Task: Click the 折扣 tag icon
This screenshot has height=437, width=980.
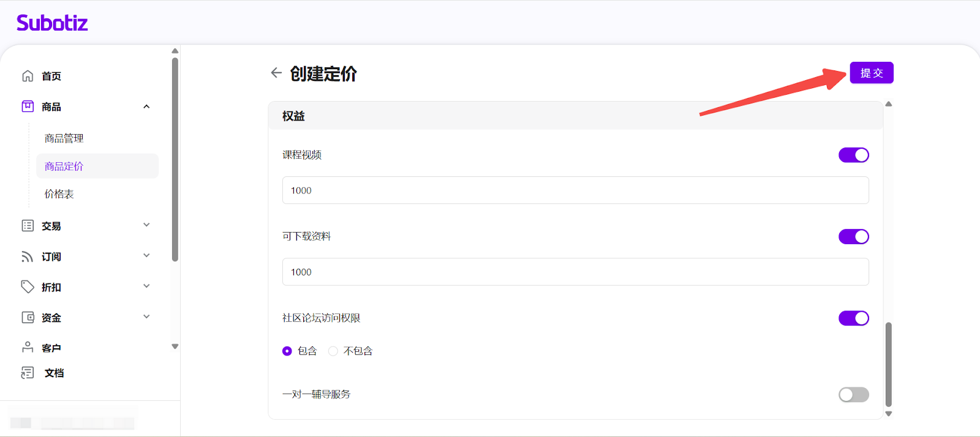Action: point(28,287)
